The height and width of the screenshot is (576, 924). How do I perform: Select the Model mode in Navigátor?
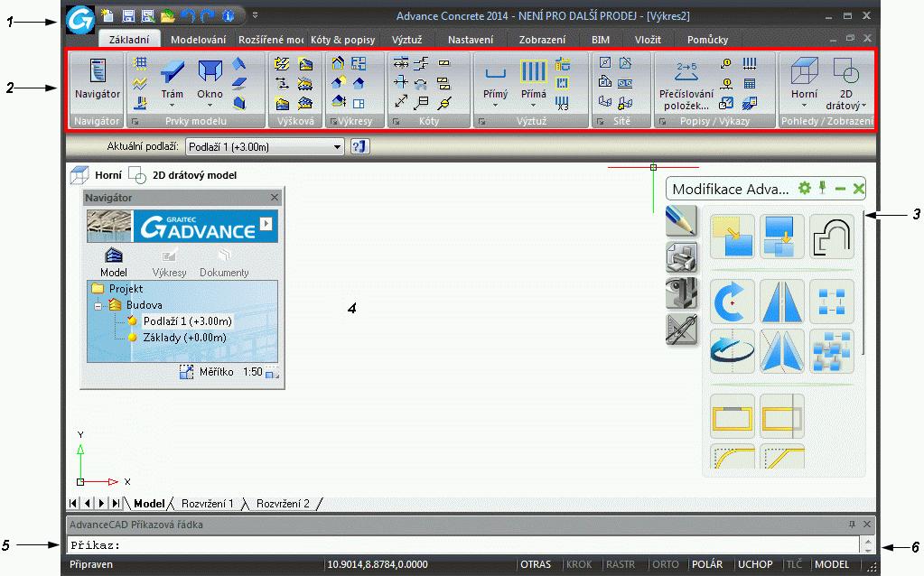click(114, 262)
